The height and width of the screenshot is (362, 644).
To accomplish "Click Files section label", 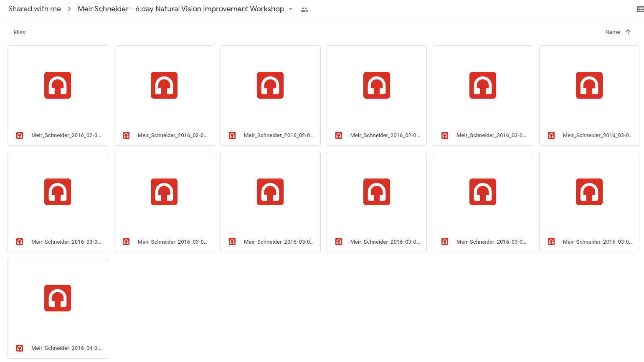I will 20,32.
